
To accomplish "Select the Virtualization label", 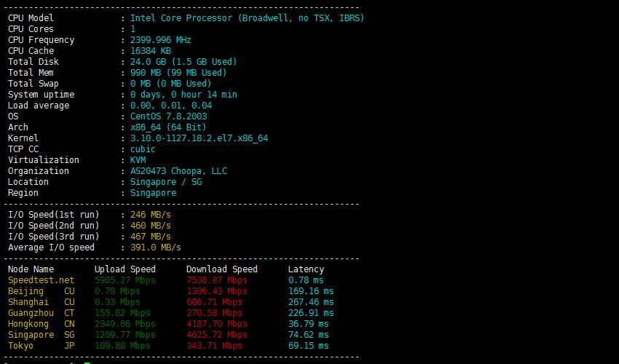I will coord(44,160).
